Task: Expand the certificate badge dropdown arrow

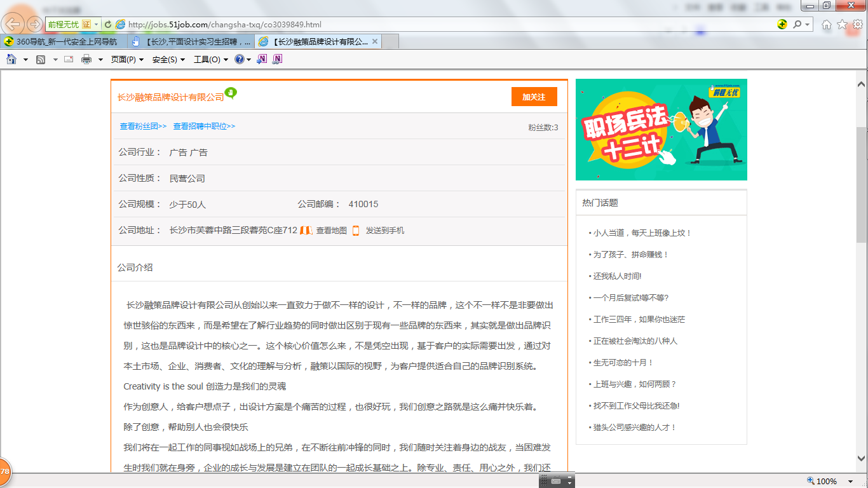Action: tap(97, 25)
